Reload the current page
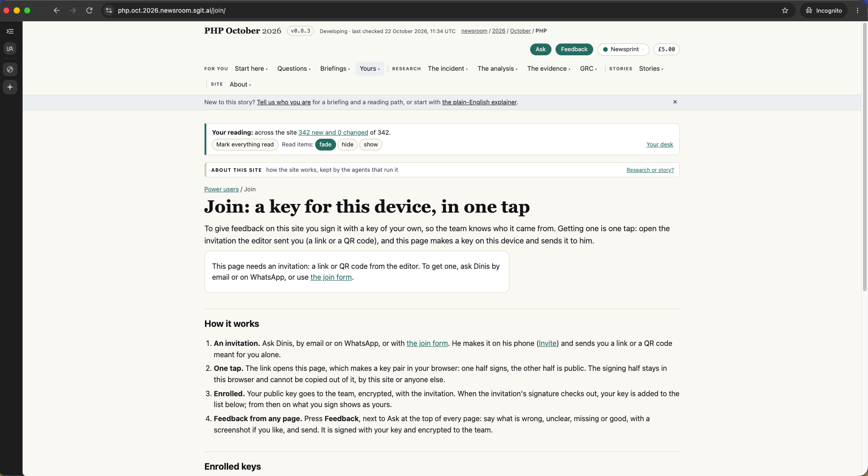The image size is (868, 476). click(x=89, y=10)
